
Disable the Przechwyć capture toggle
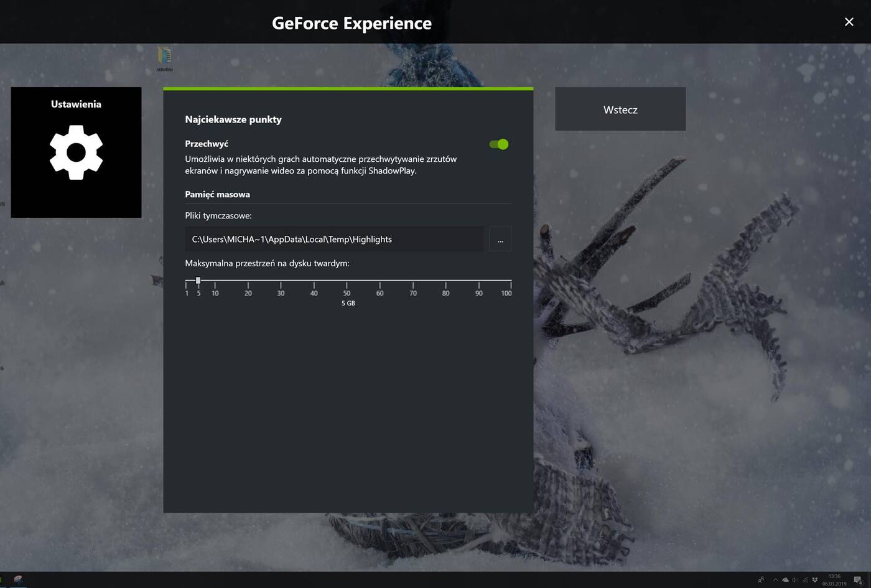(x=498, y=144)
